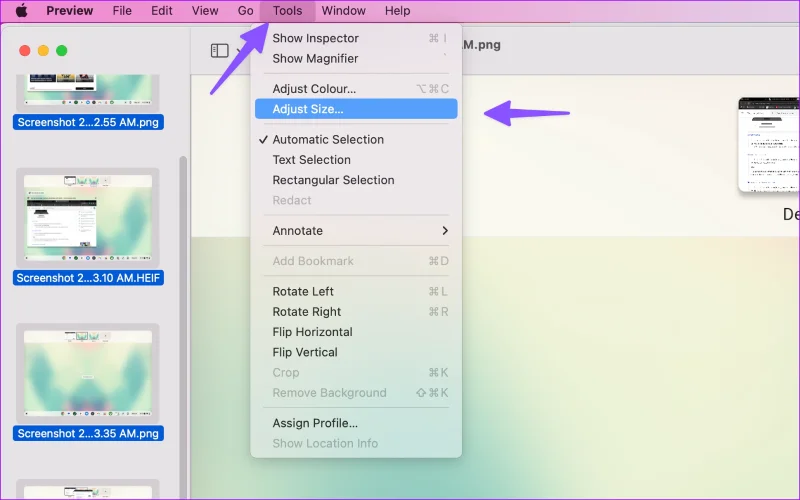Open the Apple menu
The image size is (800, 500).
[21, 11]
